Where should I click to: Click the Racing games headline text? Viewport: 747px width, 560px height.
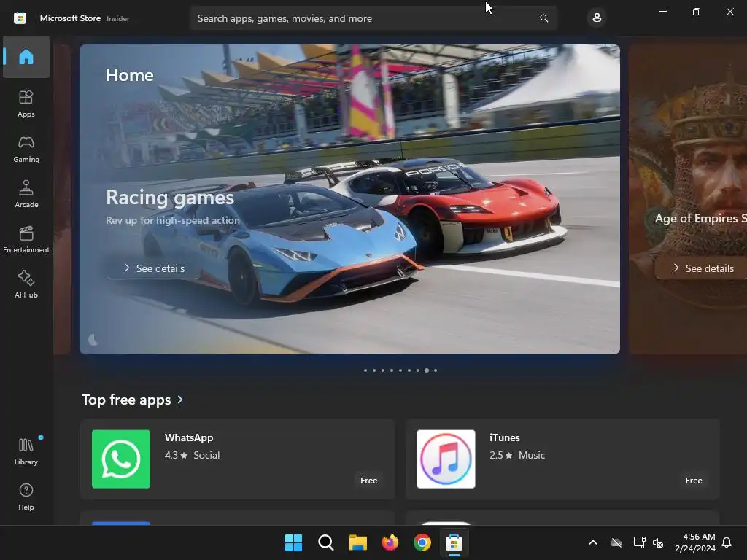tap(170, 197)
